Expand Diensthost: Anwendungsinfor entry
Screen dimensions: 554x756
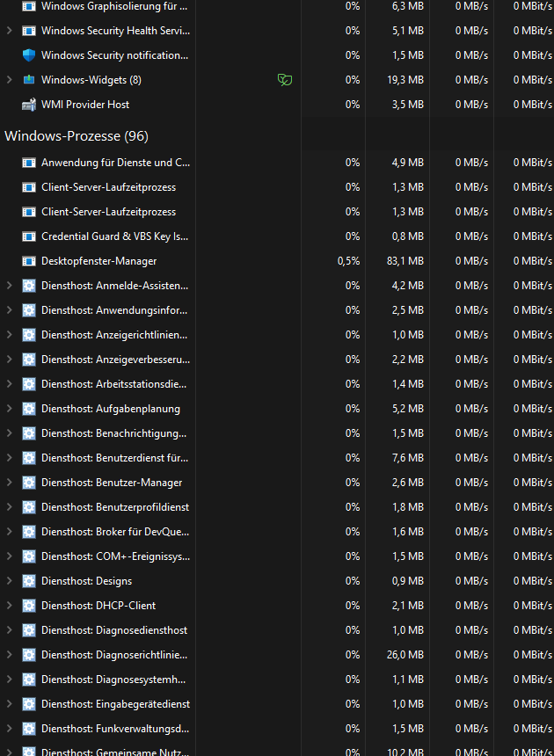click(x=9, y=310)
